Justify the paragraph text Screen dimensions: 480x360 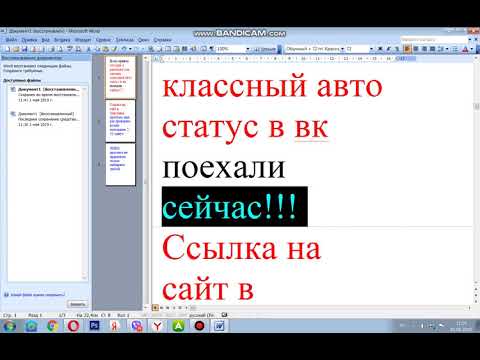[x=432, y=49]
